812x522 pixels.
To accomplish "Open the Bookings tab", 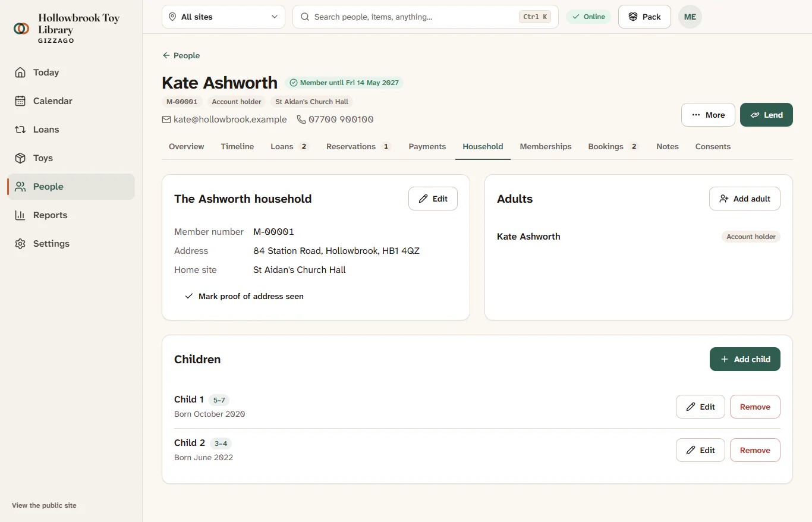I will [x=613, y=146].
